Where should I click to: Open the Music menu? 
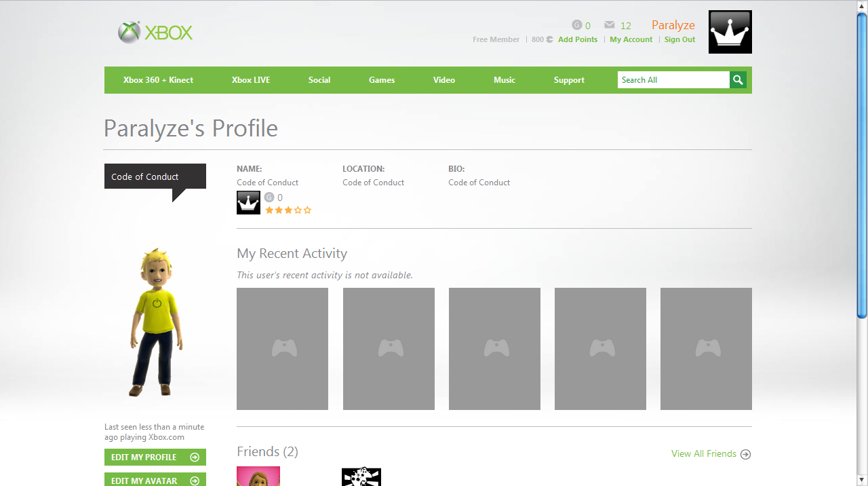click(505, 80)
